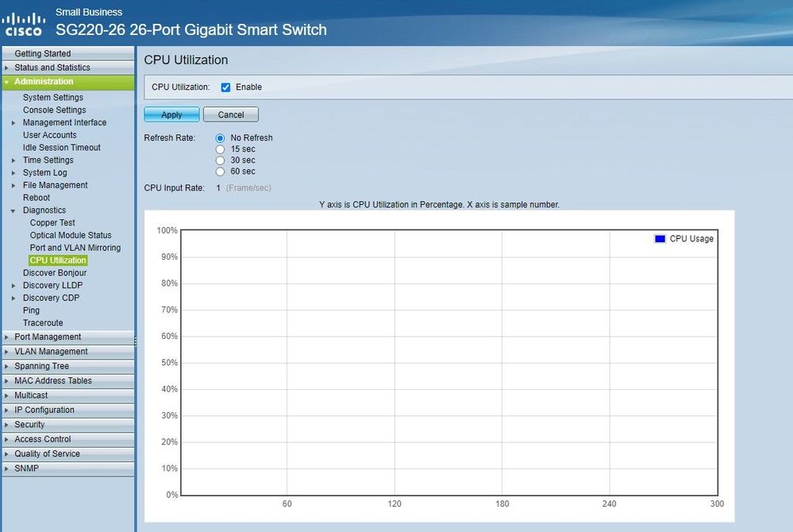
Task: Expand the Status and Statistics arrow
Action: click(x=6, y=67)
